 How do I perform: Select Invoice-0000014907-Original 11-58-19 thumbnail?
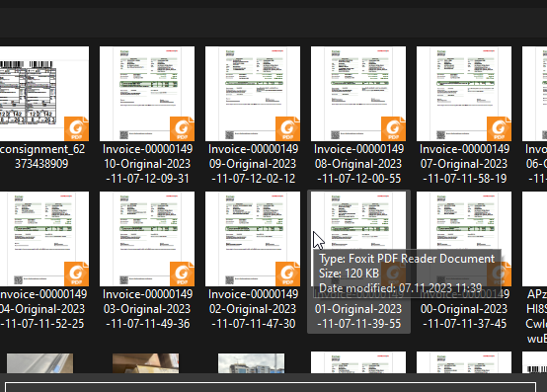[464, 94]
